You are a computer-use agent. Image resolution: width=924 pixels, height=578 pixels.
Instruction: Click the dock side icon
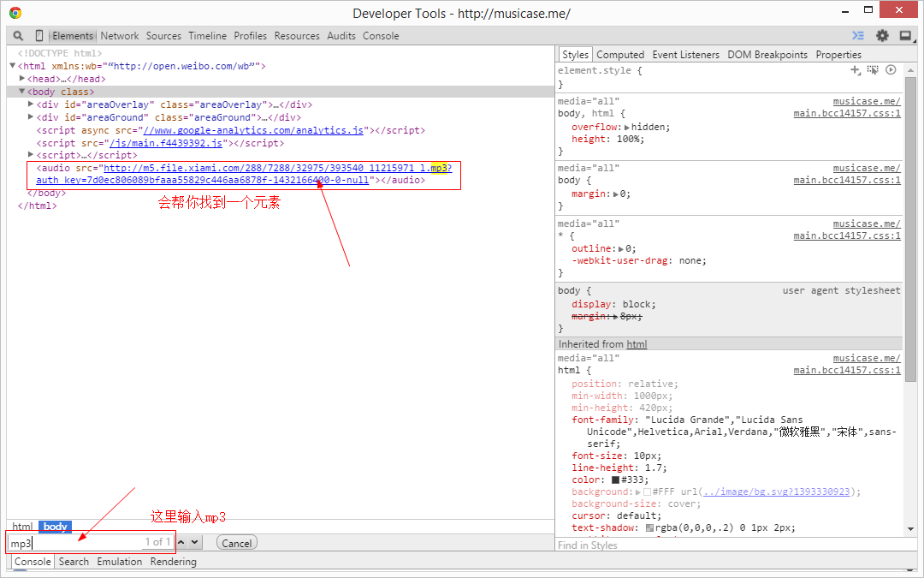tap(905, 36)
